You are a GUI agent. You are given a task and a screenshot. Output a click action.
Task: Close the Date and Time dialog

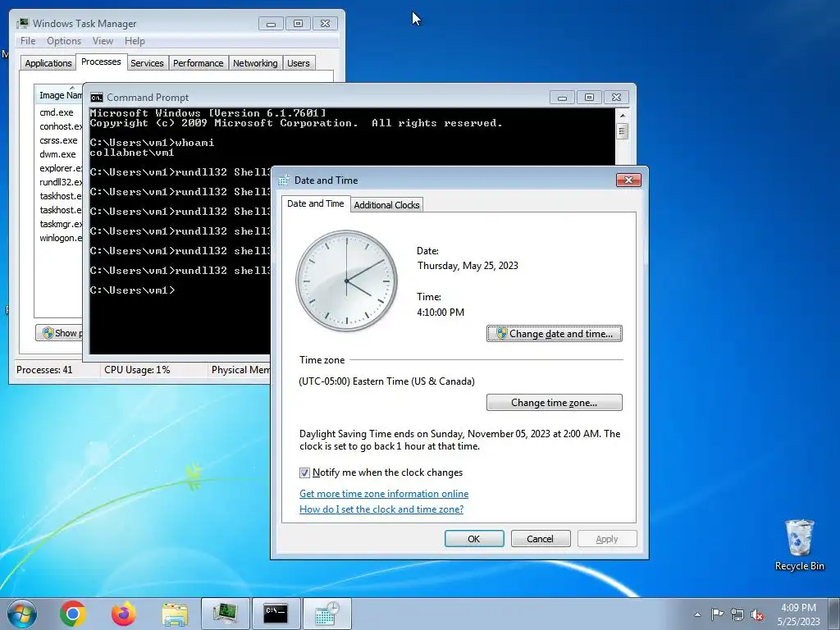(628, 180)
